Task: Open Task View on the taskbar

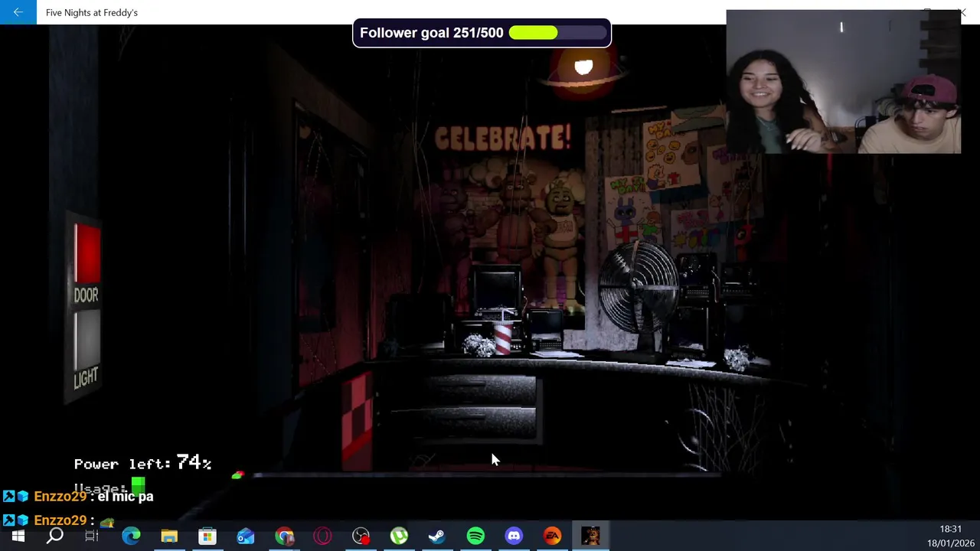Action: [91, 536]
